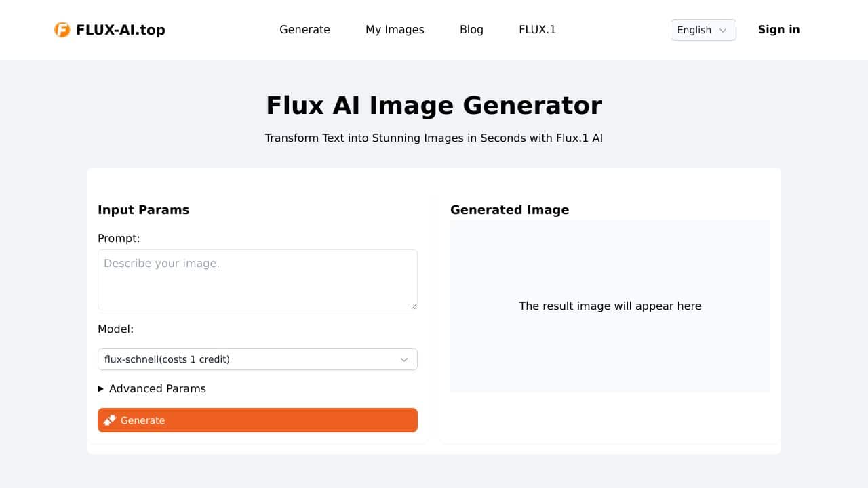Open the FLUX.1 nav link

coord(537,30)
